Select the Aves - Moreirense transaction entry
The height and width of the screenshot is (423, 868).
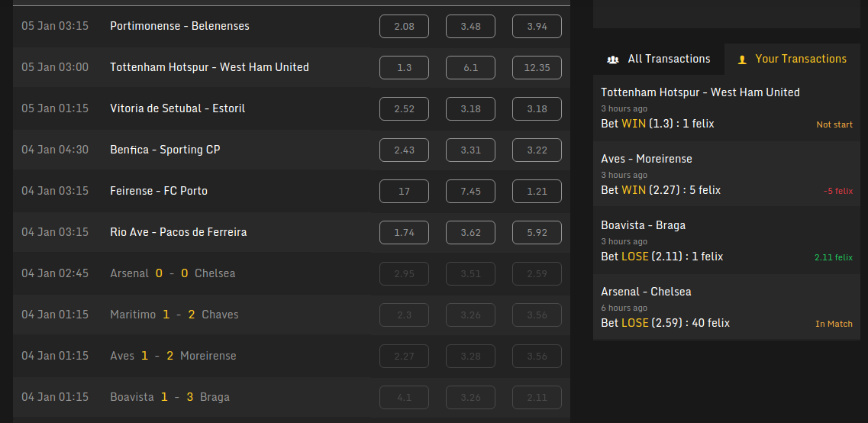[727, 174]
